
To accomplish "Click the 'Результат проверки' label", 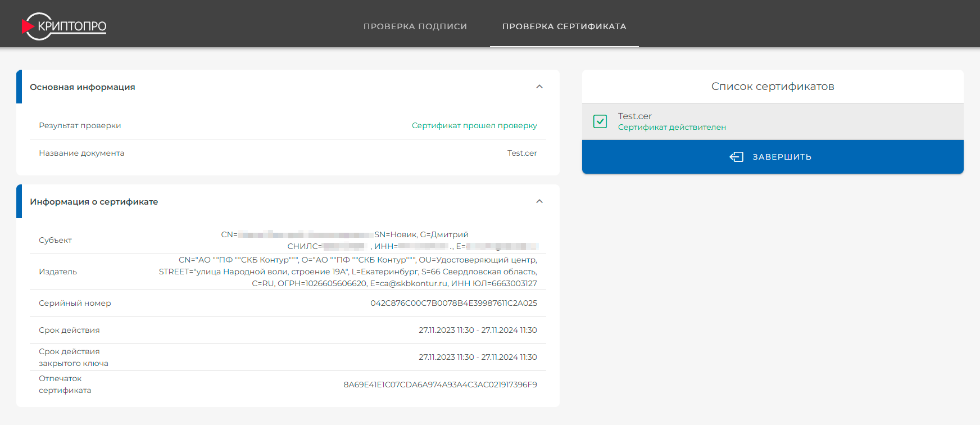I will coord(80,125).
